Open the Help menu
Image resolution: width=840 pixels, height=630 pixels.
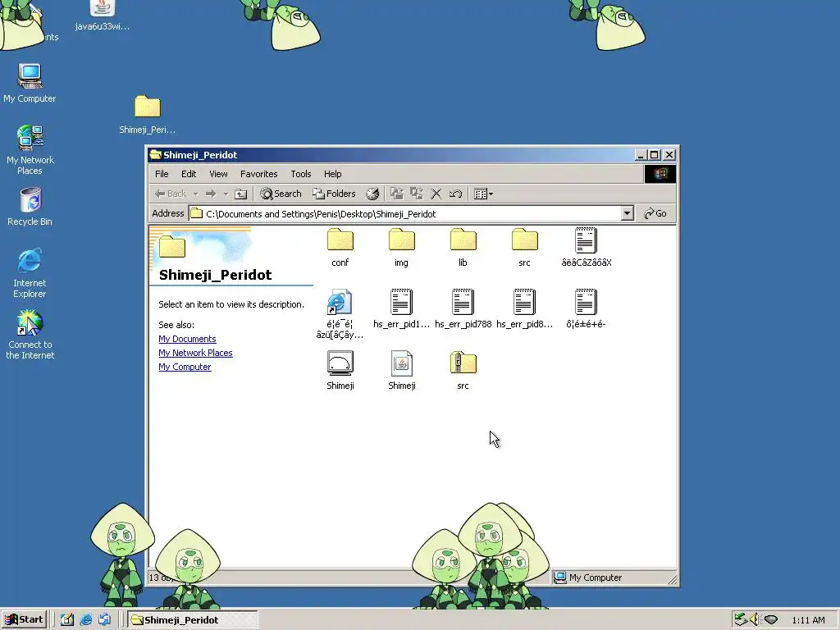[x=333, y=174]
